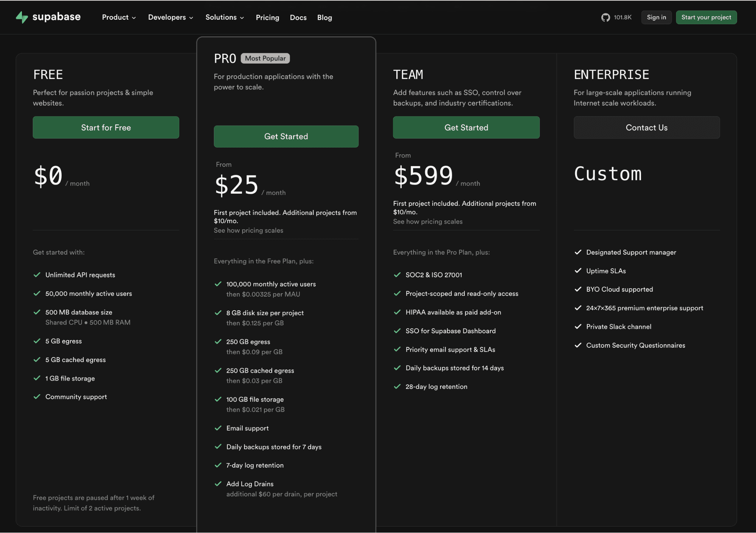
Task: Click checkmark beside SOC2 & ISO 27001
Action: (x=397, y=275)
